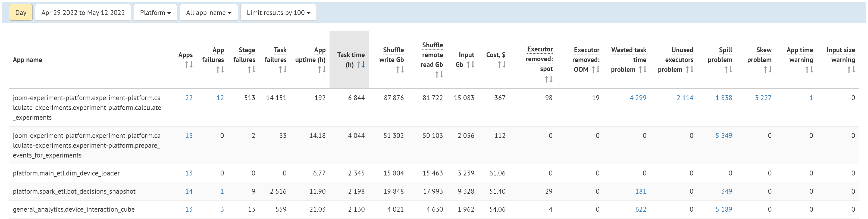Image resolution: width=868 pixels, height=219 pixels.
Task: Click the 5 349 spill problem link
Action: click(x=723, y=136)
